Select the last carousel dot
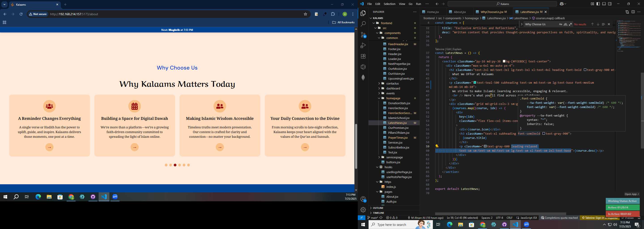The image size is (644, 229). pos(189,165)
